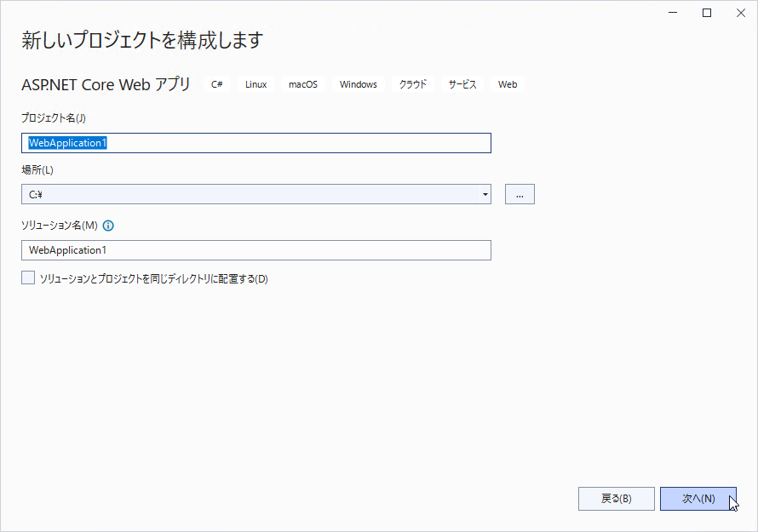Check ソリューションとプロジェクトを同じディレクトリに配置する checkbox

coord(28,277)
